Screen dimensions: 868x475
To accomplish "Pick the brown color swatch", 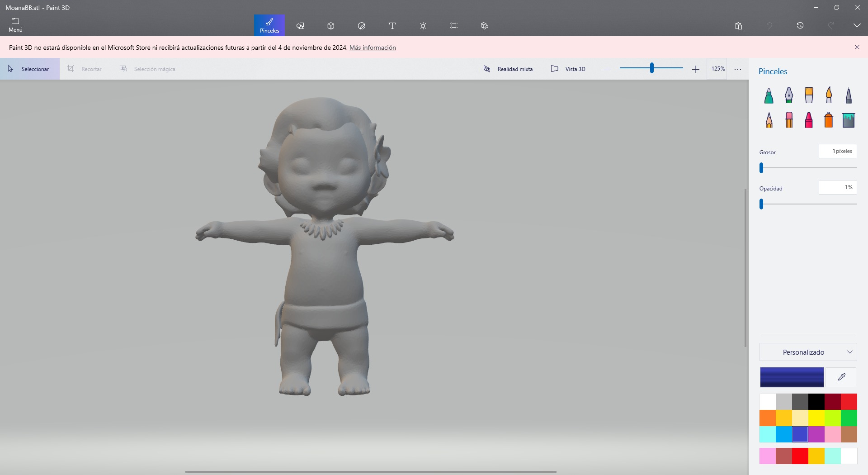I will 849,434.
